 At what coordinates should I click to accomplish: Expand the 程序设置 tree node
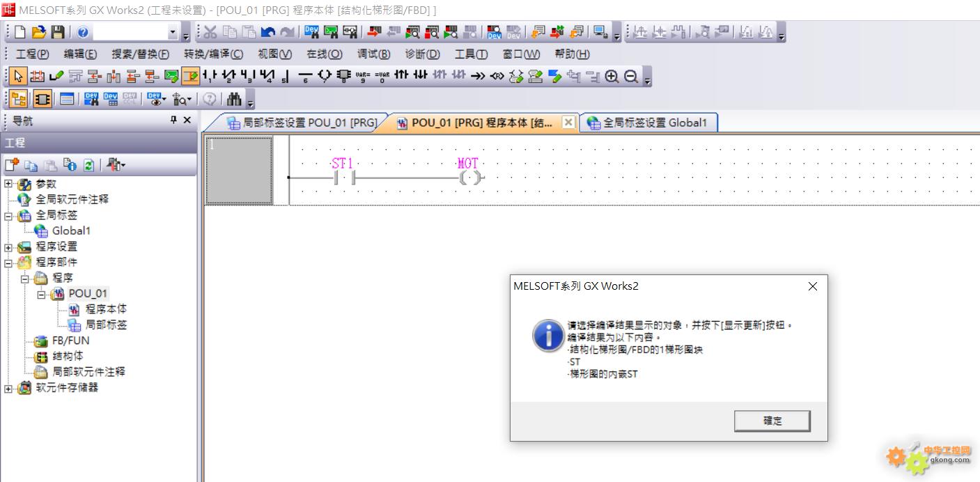tap(8, 247)
